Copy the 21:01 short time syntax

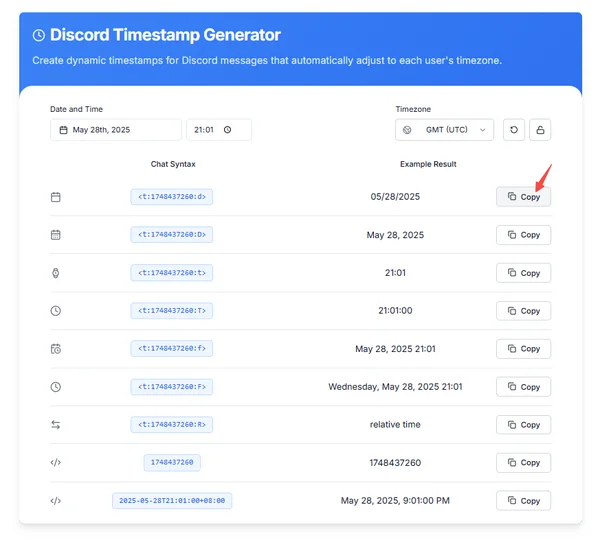point(523,273)
